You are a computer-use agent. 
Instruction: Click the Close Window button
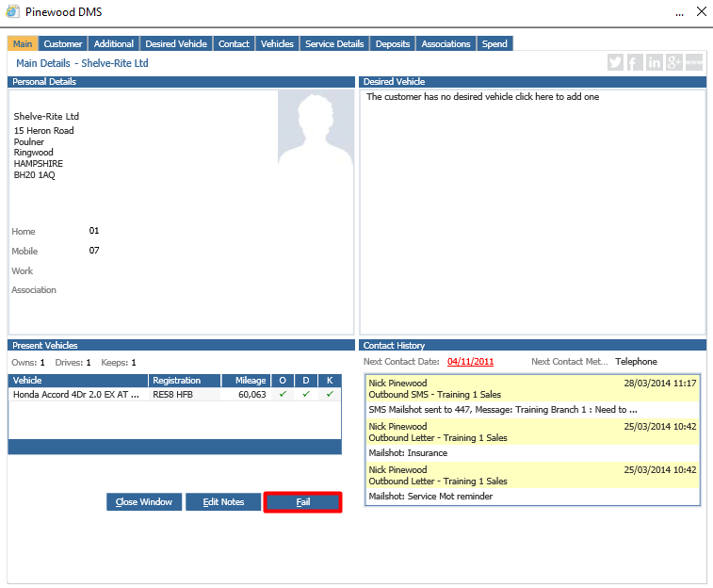pos(144,501)
